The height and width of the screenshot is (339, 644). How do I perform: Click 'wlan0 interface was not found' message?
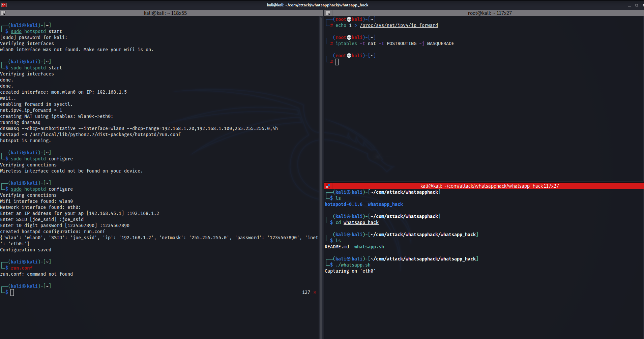pyautogui.click(x=77, y=50)
